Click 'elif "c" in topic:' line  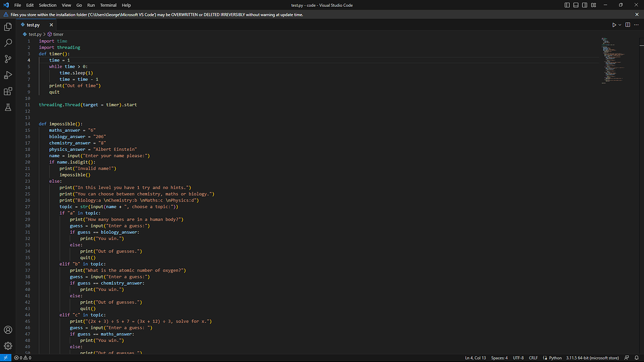click(82, 315)
